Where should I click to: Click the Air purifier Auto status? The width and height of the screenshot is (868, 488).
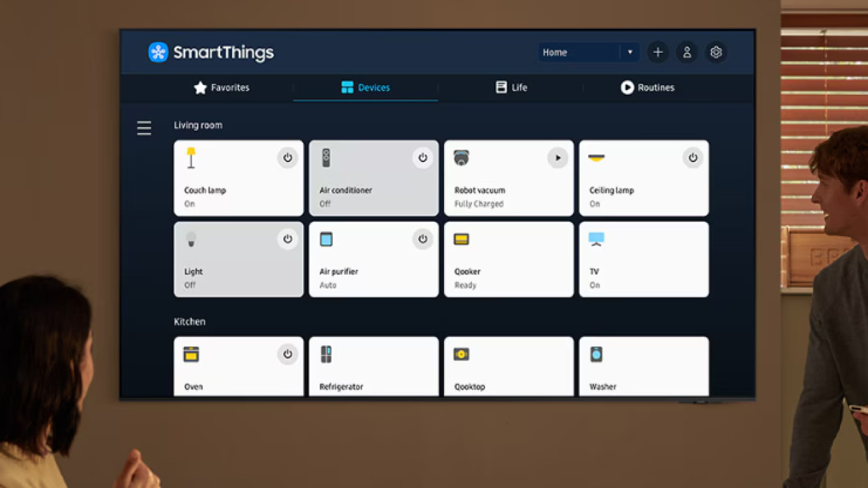click(x=328, y=285)
